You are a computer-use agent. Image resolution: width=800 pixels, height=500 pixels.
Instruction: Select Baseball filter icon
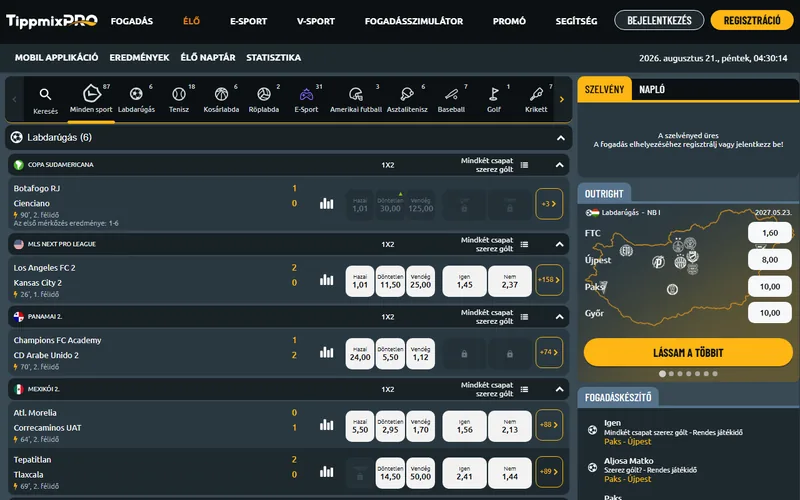[451, 94]
